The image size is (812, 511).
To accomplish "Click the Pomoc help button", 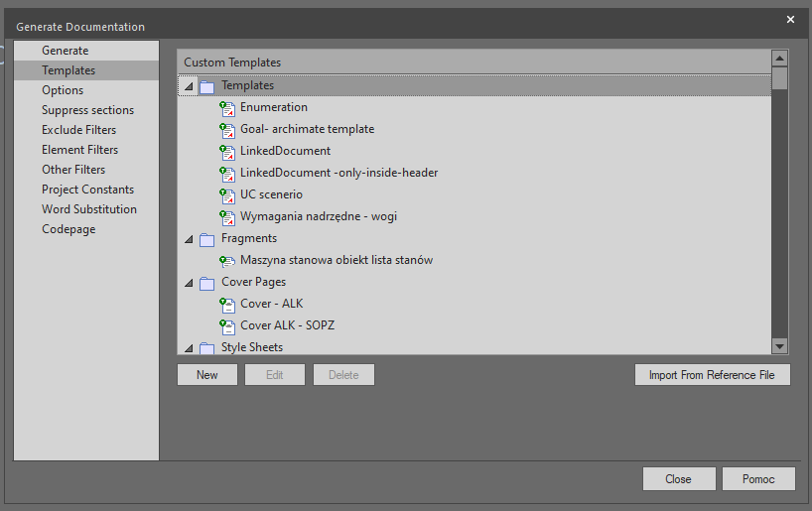I will [758, 479].
